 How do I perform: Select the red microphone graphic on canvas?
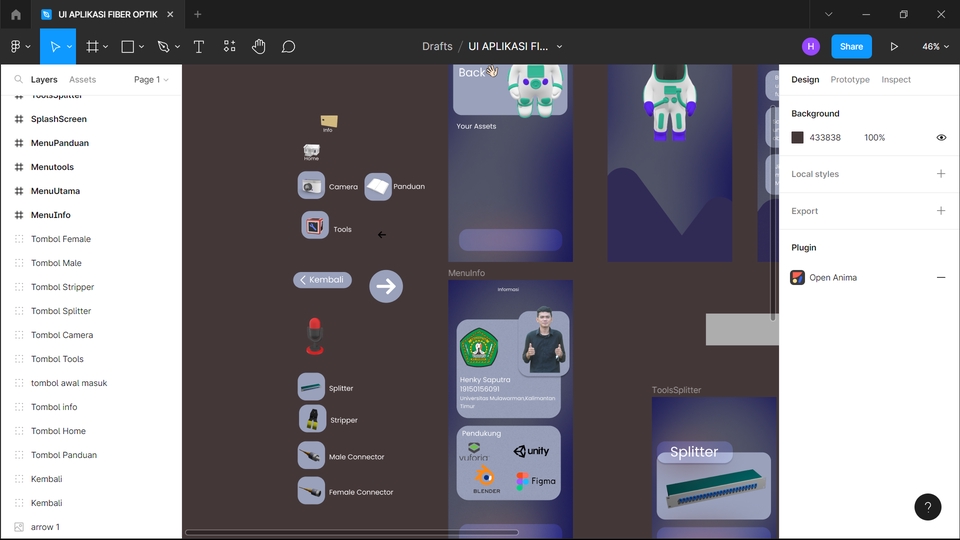tap(315, 336)
